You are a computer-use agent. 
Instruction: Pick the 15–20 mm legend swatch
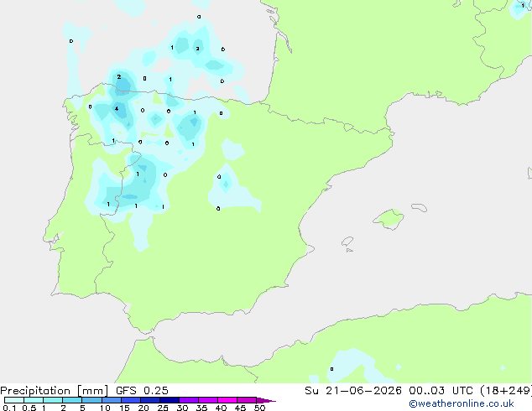pyautogui.click(x=130, y=400)
